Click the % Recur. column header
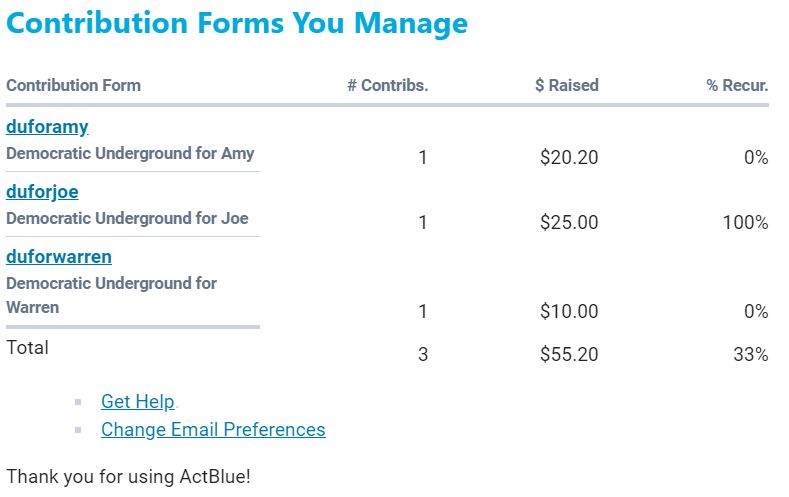Viewport: 789px width, 497px height. 737,85
